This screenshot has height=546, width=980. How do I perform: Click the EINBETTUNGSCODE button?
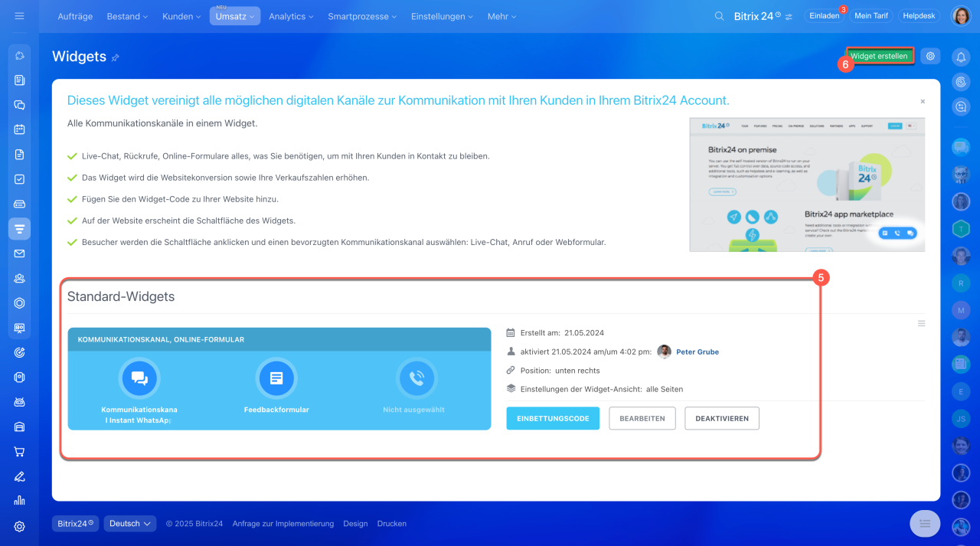pyautogui.click(x=553, y=418)
